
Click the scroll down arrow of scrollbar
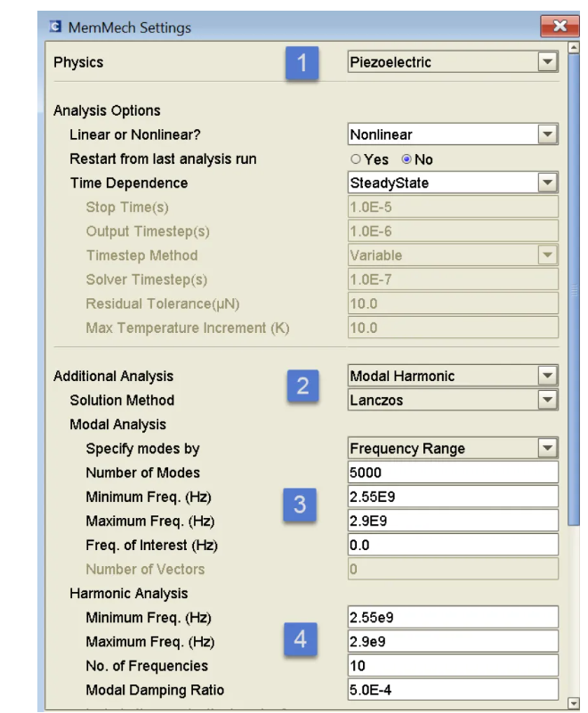tap(574, 703)
